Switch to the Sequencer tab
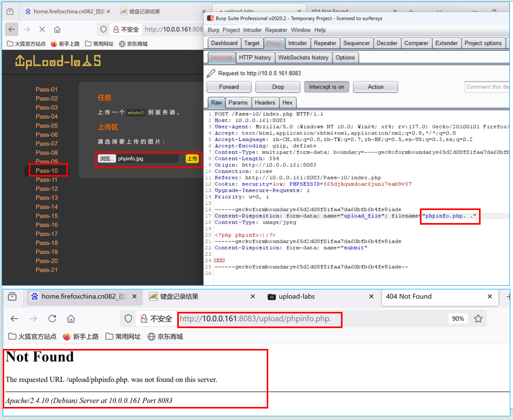 tap(356, 43)
